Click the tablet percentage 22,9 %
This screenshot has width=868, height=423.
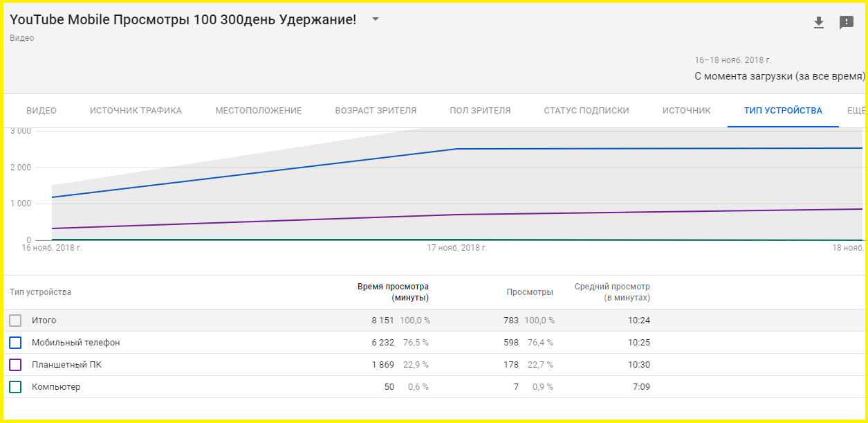click(x=416, y=365)
